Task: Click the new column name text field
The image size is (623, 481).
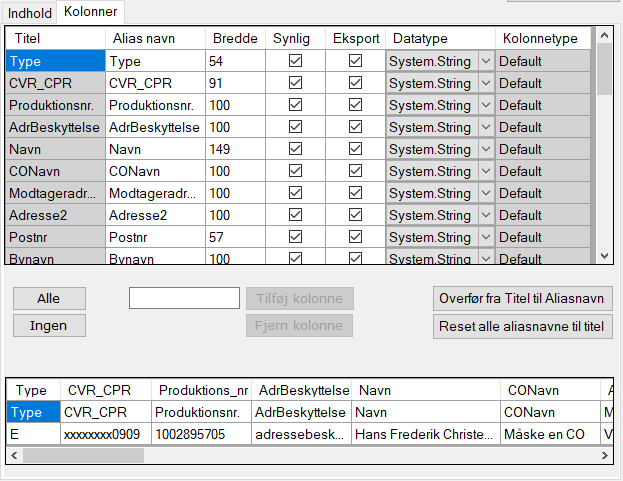Action: (x=184, y=298)
